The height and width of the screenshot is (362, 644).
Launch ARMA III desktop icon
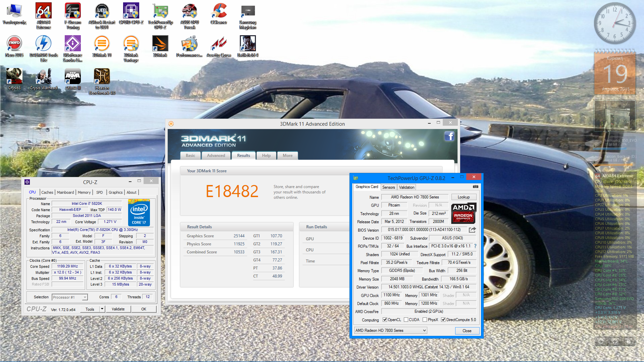pyautogui.click(x=73, y=79)
